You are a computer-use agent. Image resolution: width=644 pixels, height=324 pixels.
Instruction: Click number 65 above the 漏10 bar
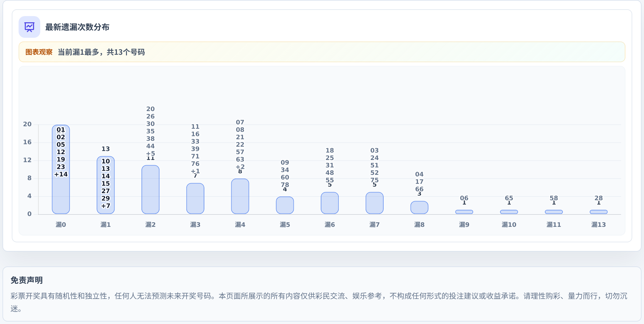509,198
